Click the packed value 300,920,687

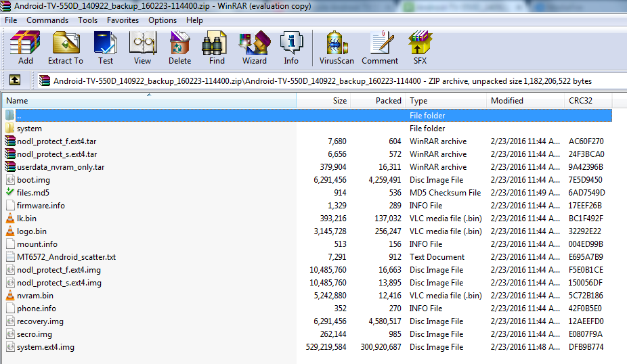pos(381,347)
